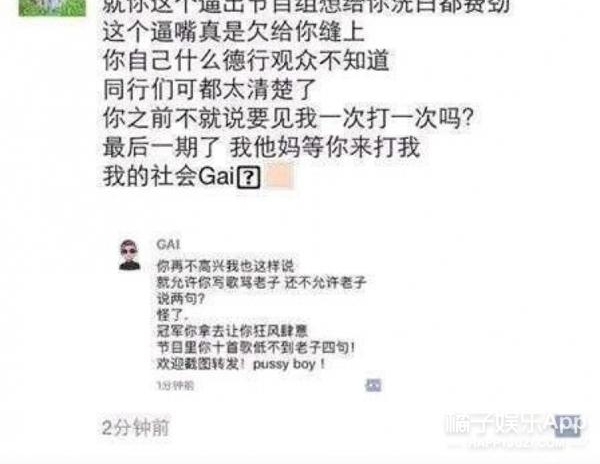600x464 pixels.
Task: Click the line 冠军你拿去让你狂风肆意
Action: (x=232, y=331)
